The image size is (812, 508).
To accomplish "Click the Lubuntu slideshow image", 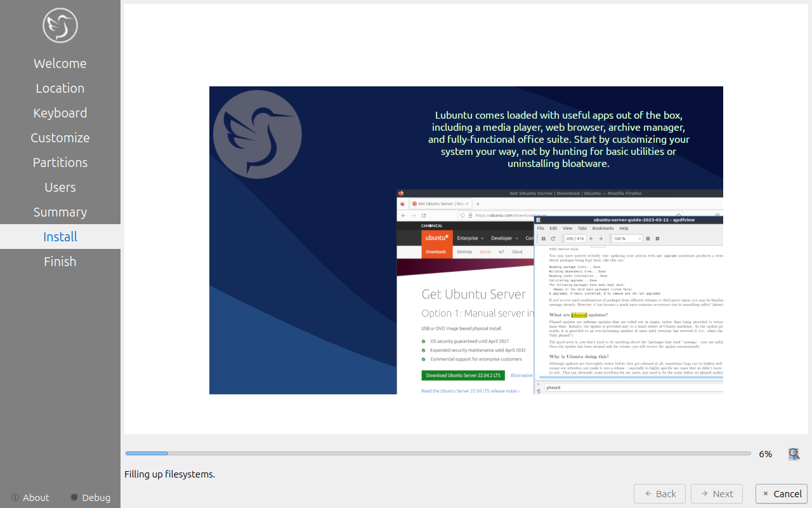I will pyautogui.click(x=466, y=240).
